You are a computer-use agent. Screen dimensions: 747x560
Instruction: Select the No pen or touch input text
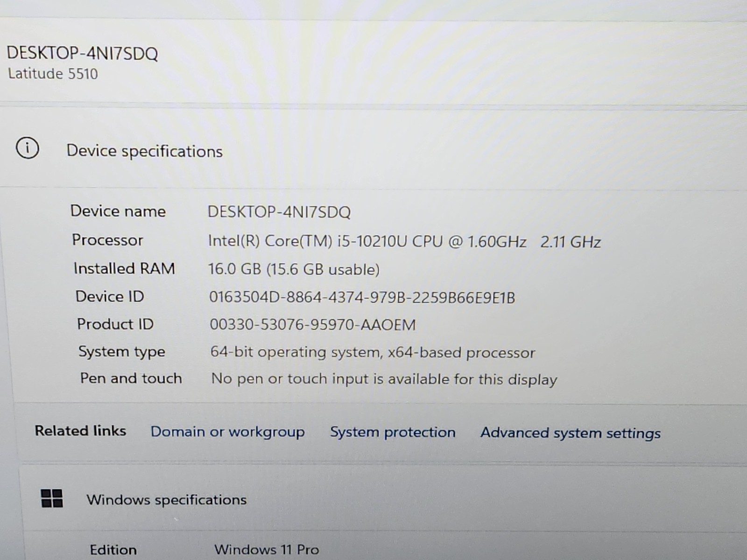click(x=384, y=379)
